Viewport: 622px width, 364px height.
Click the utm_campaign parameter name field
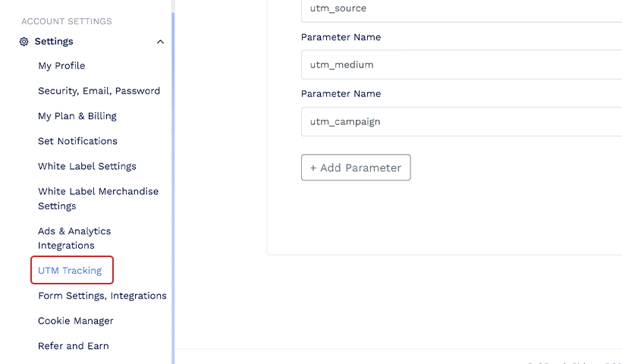pos(461,121)
